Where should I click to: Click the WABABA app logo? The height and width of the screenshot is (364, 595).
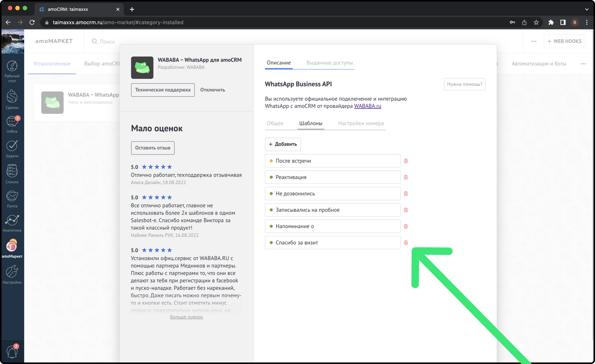coord(142,68)
